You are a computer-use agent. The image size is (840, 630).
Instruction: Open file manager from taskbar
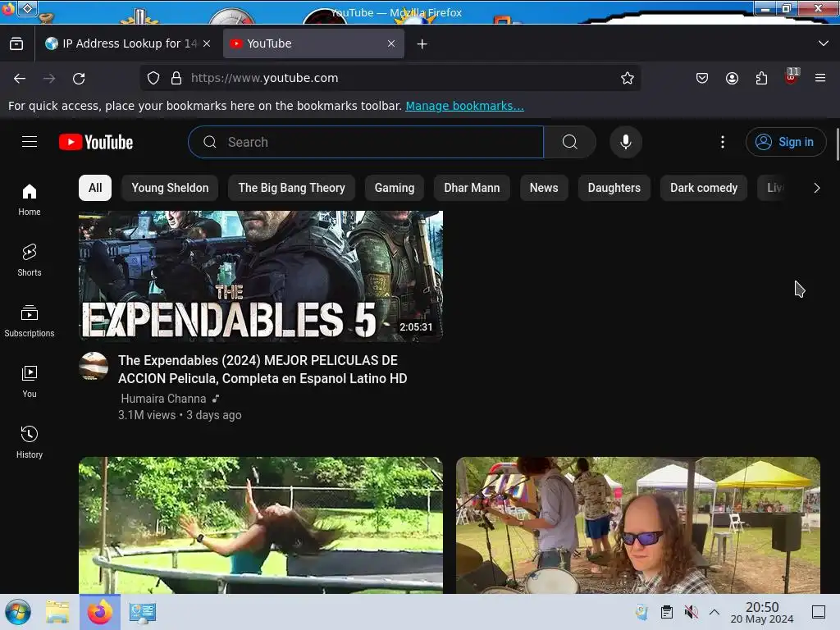(x=57, y=612)
